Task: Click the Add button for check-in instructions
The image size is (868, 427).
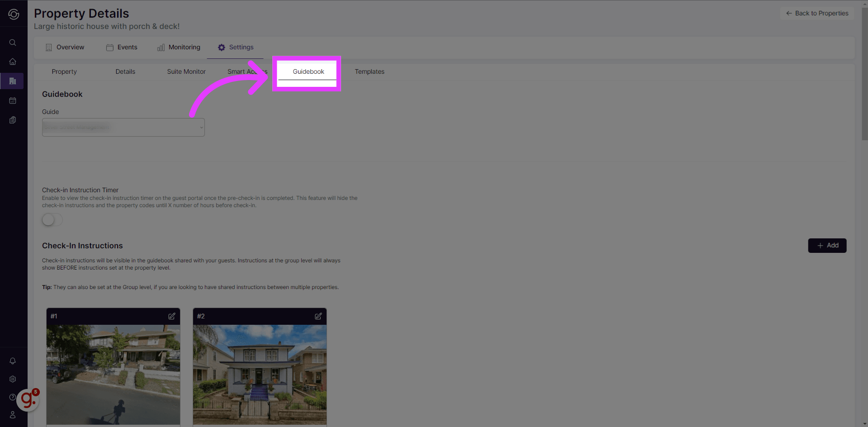Action: 827,245
